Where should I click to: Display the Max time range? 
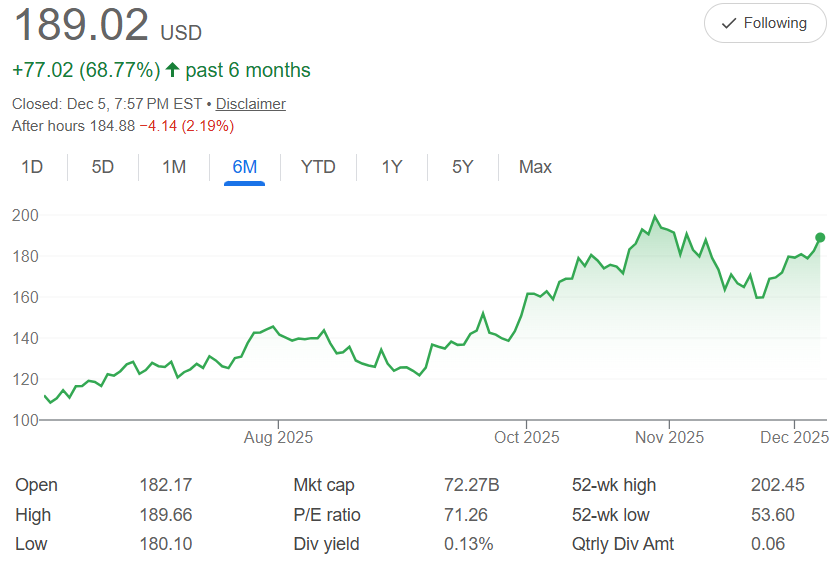point(535,167)
